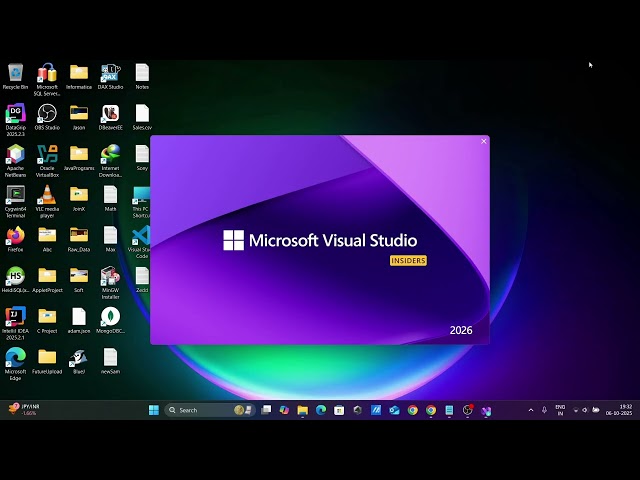The width and height of the screenshot is (640, 480).
Task: Select the MongoDB Compass desktop shortcut
Action: tap(110, 320)
